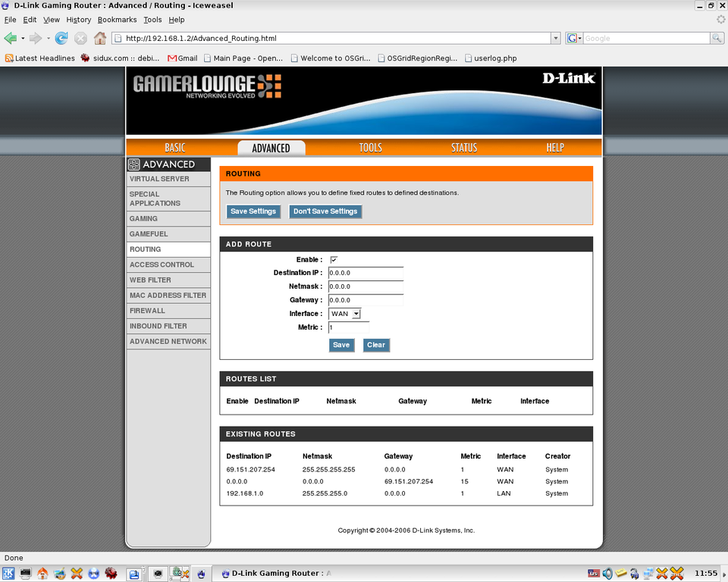Viewport: 728px width, 582px height.
Task: Click the Home icon in the toolbar
Action: [x=100, y=38]
